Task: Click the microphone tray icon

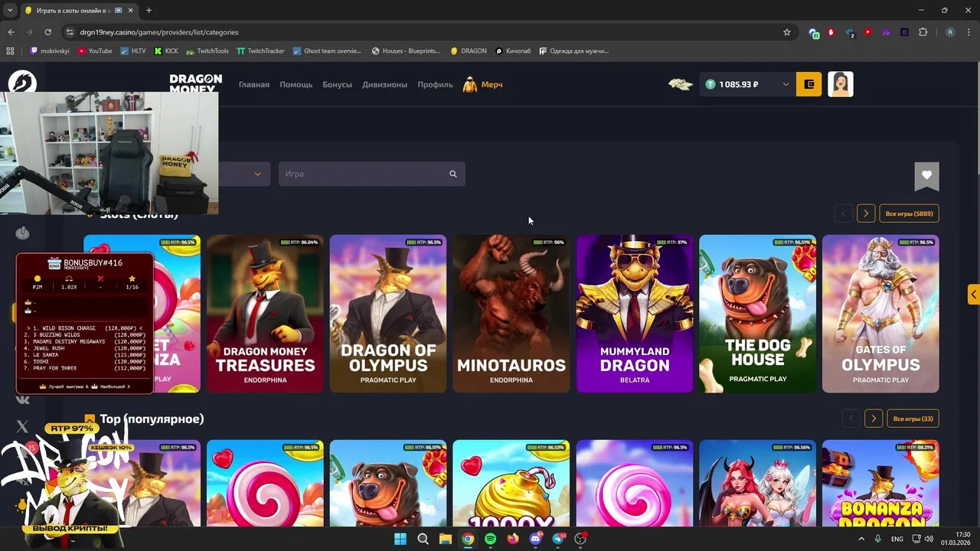Action: pyautogui.click(x=878, y=539)
